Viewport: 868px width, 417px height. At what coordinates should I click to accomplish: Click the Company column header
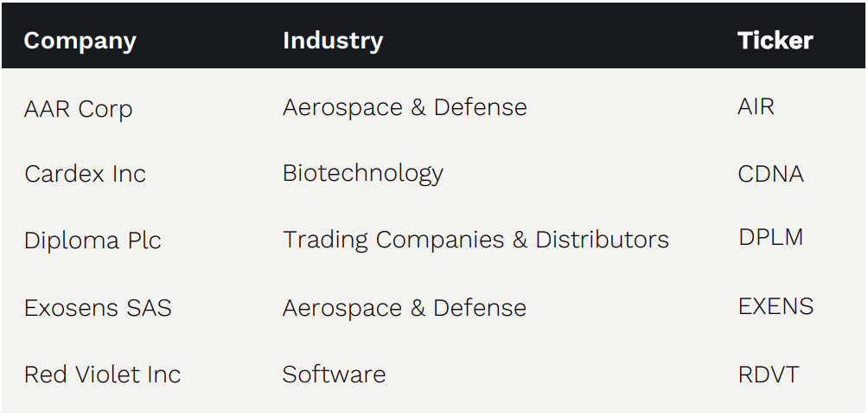coord(80,41)
